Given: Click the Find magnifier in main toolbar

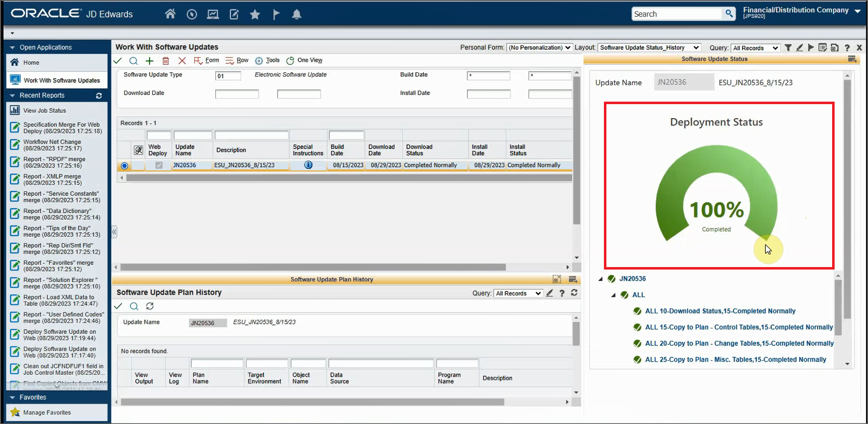Looking at the screenshot, I should coord(134,61).
